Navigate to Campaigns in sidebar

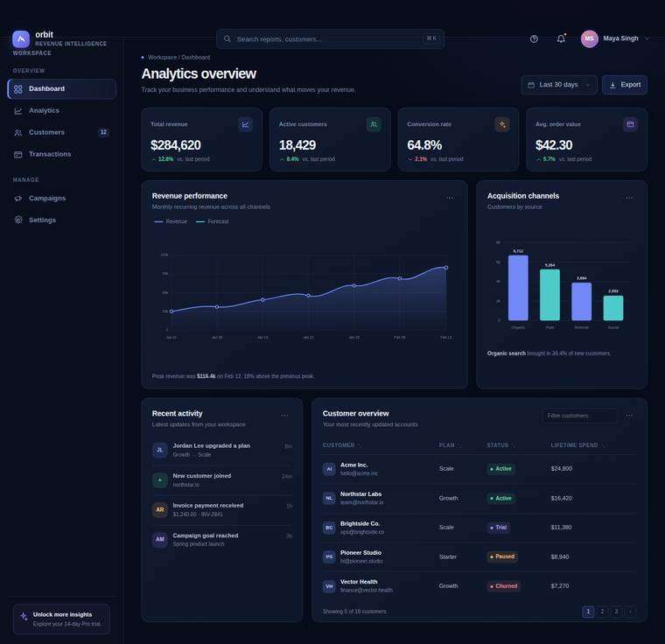click(x=62, y=198)
